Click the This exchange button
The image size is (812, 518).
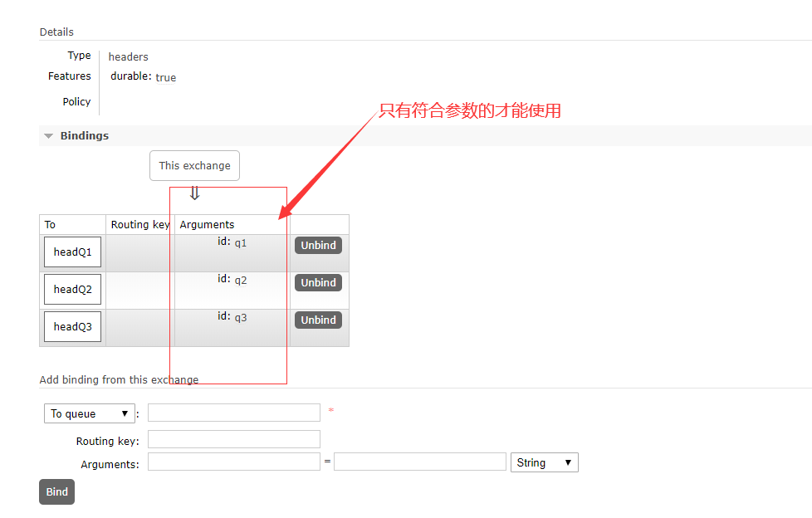(194, 165)
